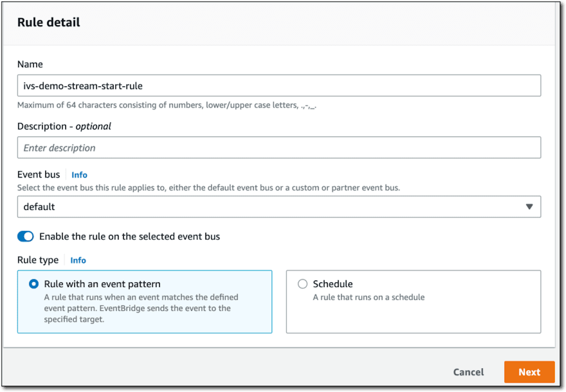This screenshot has height=392, width=566.
Task: Click the Name input field
Action: pyautogui.click(x=279, y=86)
